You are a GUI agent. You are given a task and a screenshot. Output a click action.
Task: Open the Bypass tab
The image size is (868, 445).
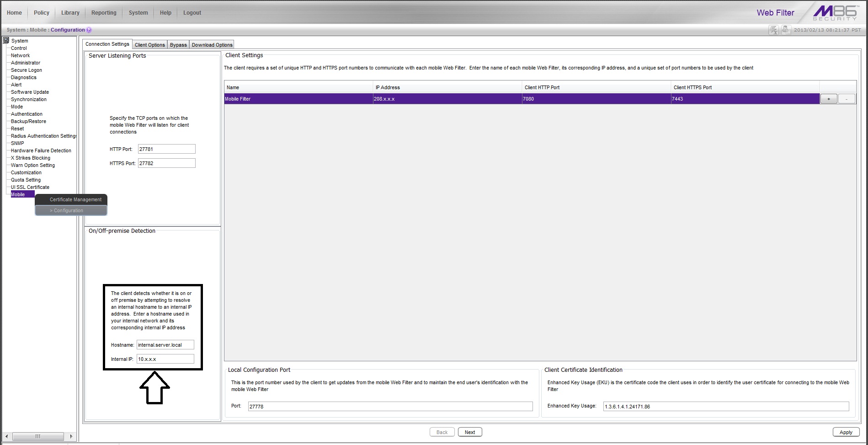pos(178,45)
